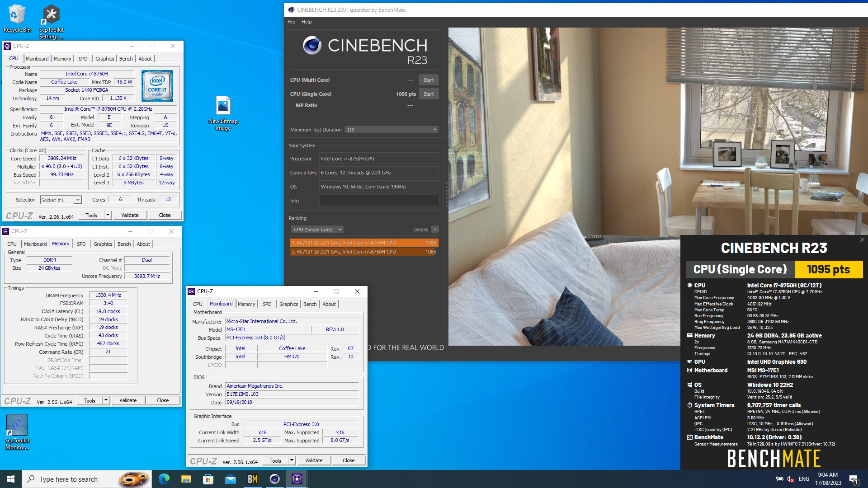This screenshot has height=488, width=868.
Task: Click the Intel Core i7 logo in CPU-Z
Action: click(x=157, y=85)
